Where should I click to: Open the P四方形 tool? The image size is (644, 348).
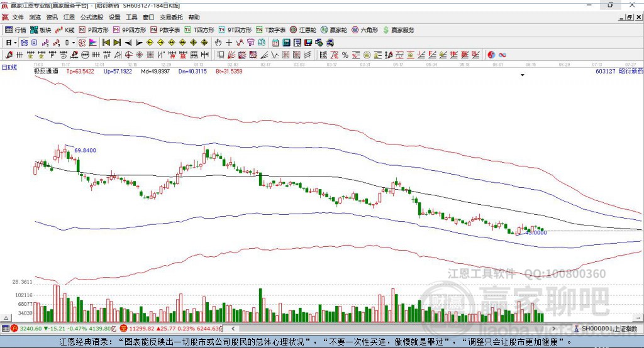click(x=94, y=30)
